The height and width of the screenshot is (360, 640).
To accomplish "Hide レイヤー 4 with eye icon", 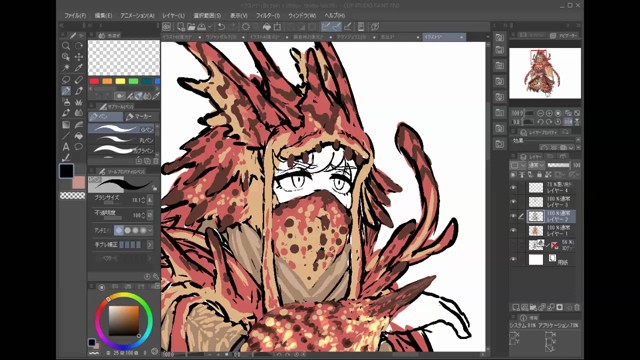I will 513,187.
